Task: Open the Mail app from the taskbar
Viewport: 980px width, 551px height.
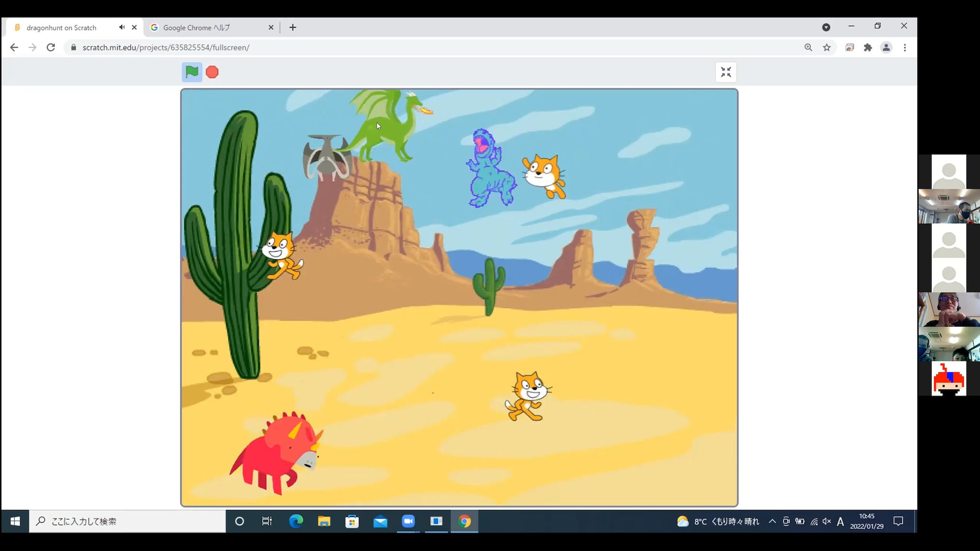Action: 380,521
